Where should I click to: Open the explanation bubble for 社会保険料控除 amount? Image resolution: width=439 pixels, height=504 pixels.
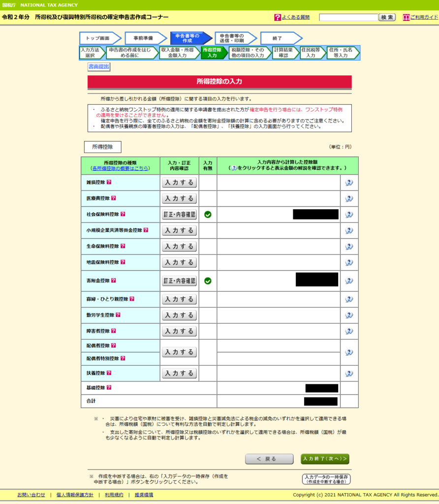click(349, 215)
